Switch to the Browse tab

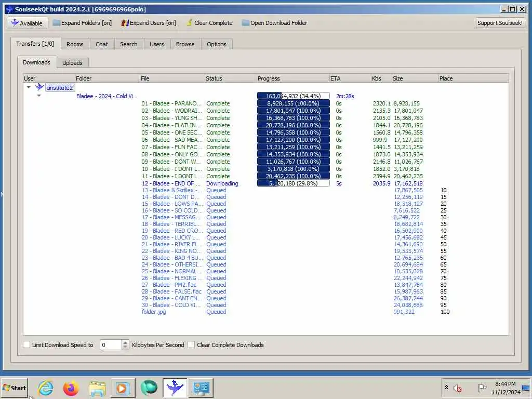185,44
